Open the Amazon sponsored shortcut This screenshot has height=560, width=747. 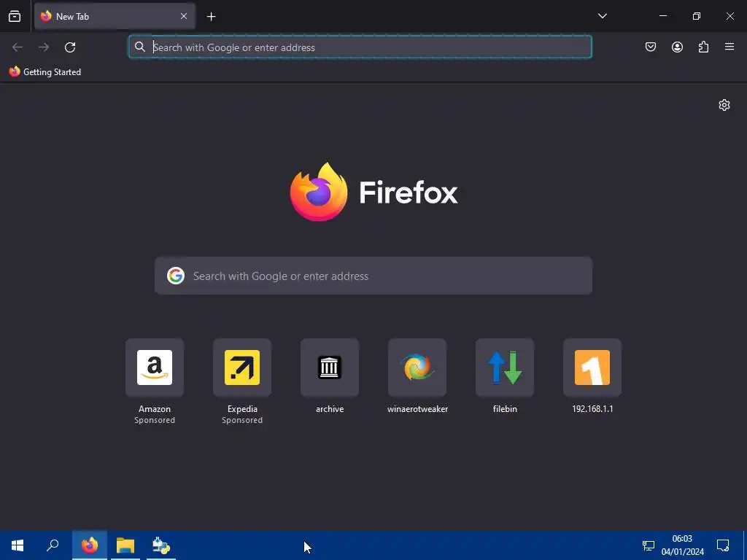click(x=155, y=367)
